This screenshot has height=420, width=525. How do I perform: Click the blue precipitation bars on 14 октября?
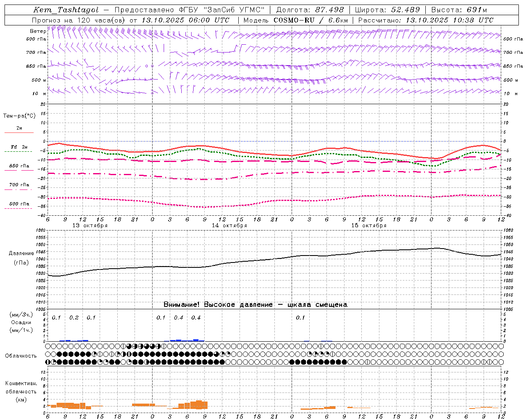[x=184, y=340]
